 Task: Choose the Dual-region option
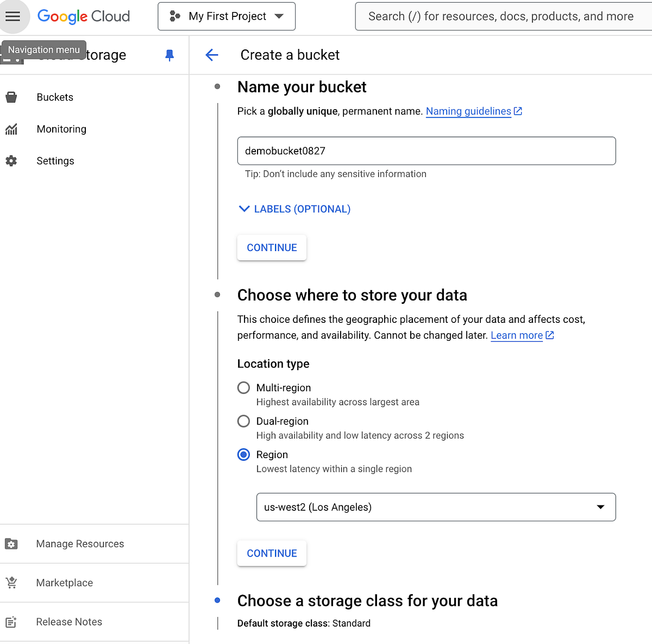tap(243, 421)
